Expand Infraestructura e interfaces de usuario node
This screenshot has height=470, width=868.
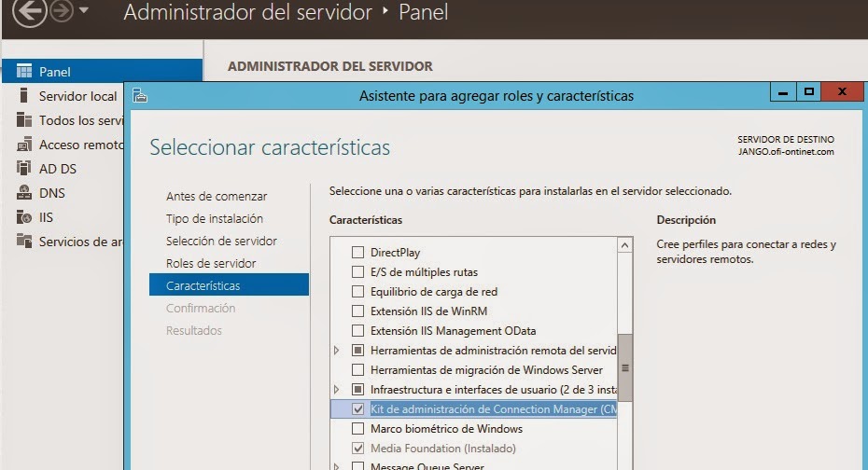tap(338, 390)
